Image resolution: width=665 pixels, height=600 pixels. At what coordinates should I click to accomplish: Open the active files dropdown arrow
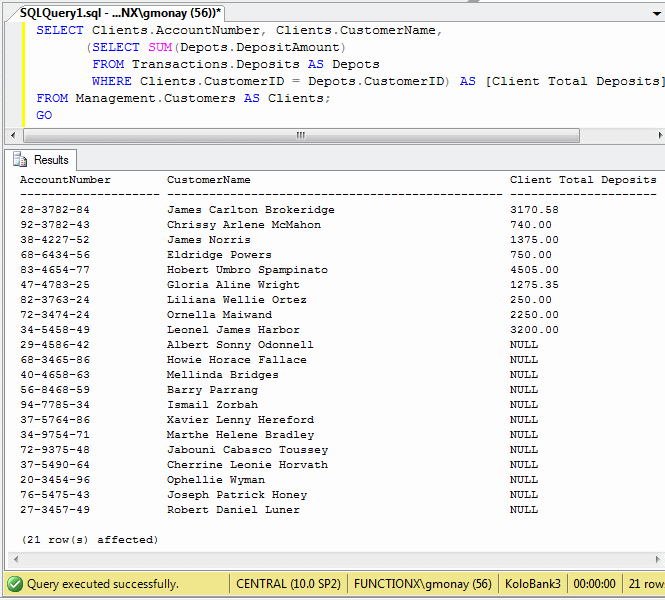657,14
